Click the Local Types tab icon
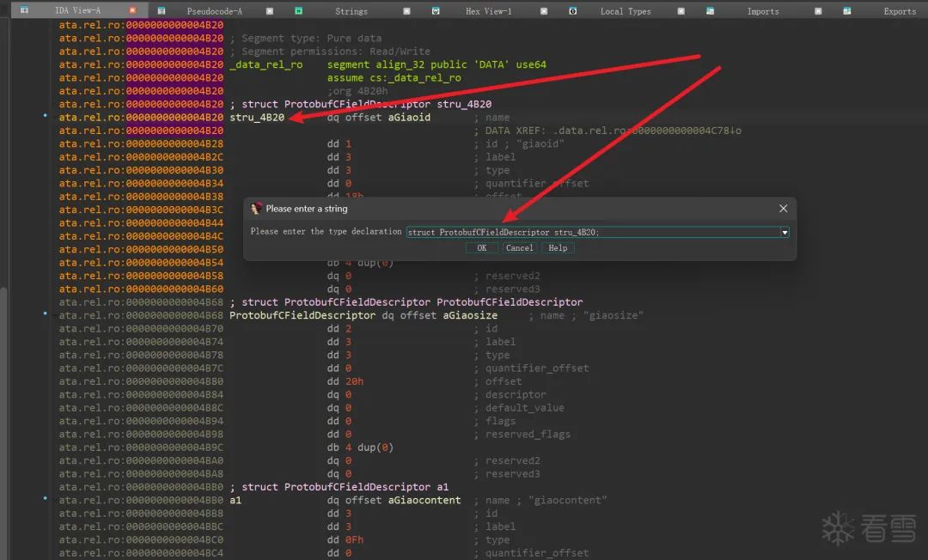The height and width of the screenshot is (560, 928). tap(573, 10)
